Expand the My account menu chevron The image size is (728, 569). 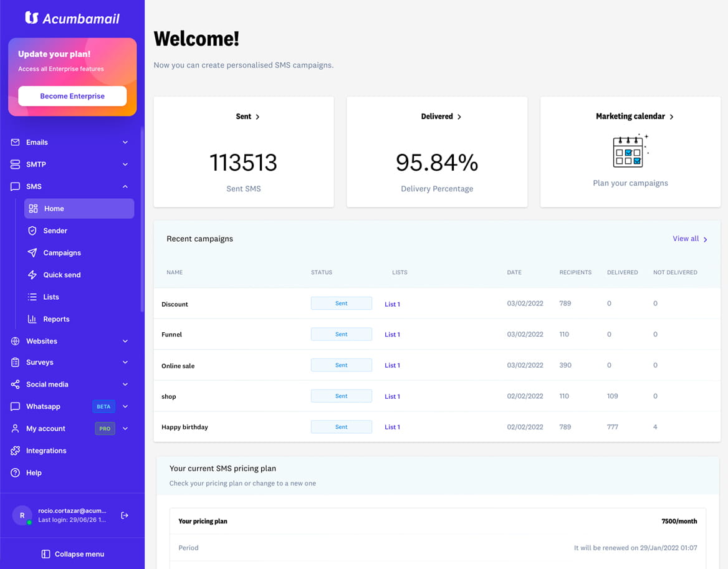point(125,428)
